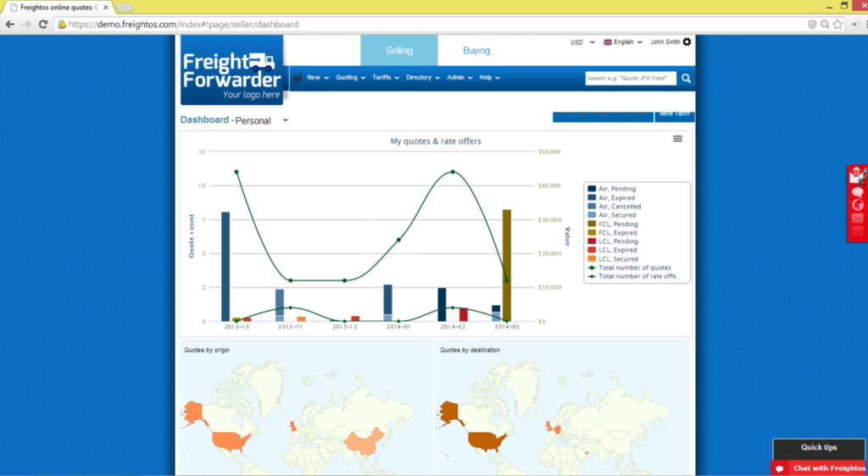Click the dashboard chart icon in navbar

click(x=298, y=77)
